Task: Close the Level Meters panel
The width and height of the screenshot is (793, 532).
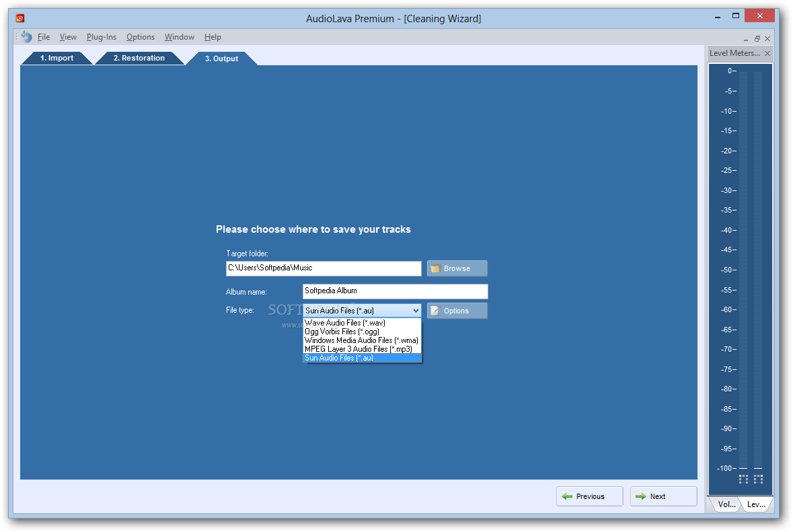Action: tap(767, 53)
